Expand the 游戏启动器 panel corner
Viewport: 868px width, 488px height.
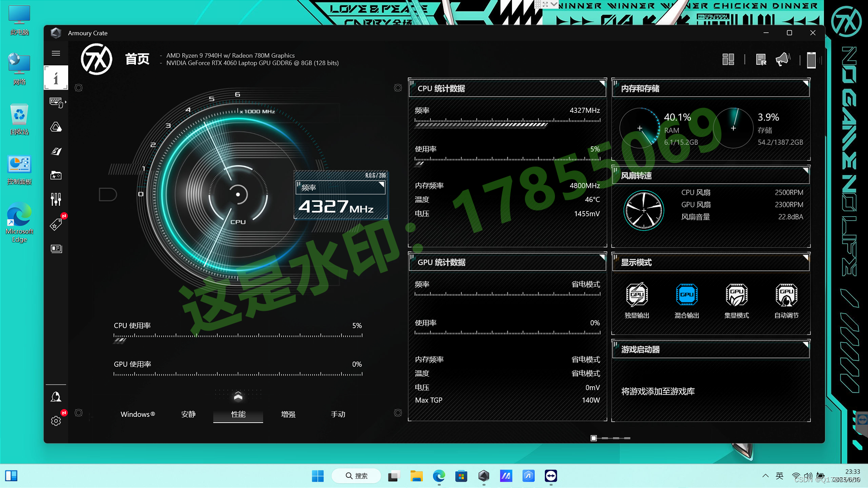(x=805, y=344)
